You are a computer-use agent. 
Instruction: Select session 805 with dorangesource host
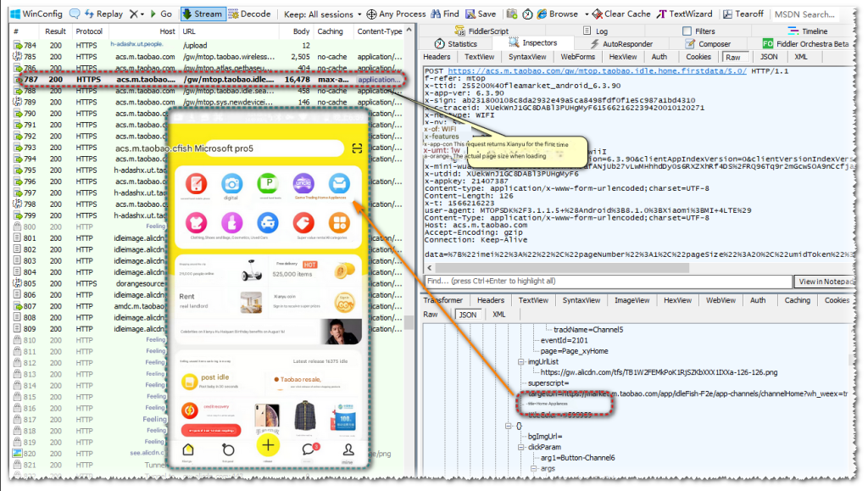(209, 283)
